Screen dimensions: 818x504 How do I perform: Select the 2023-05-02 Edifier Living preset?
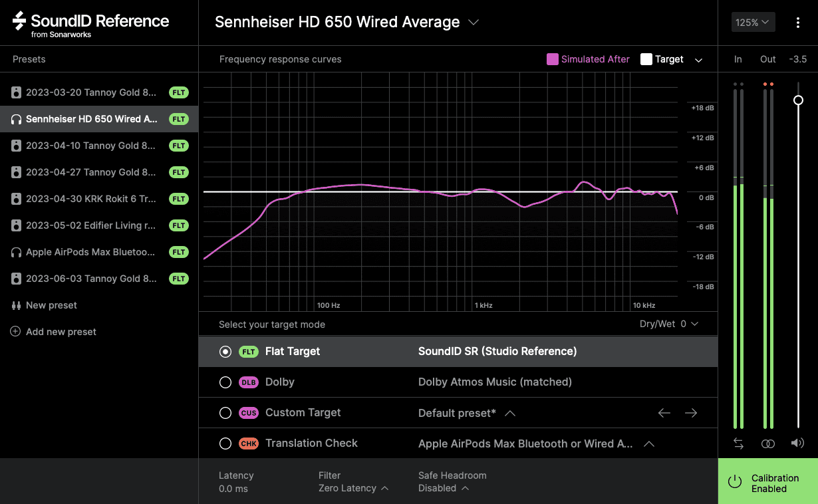coord(99,225)
